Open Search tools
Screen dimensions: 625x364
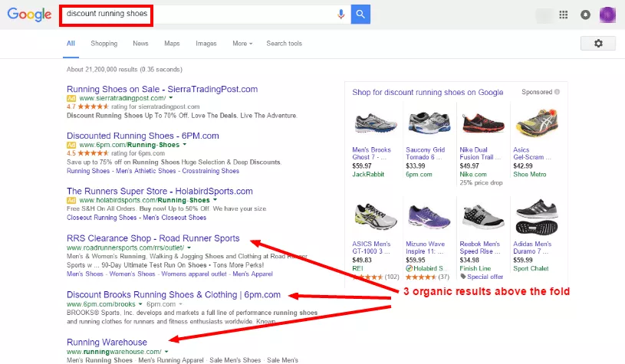(x=285, y=44)
